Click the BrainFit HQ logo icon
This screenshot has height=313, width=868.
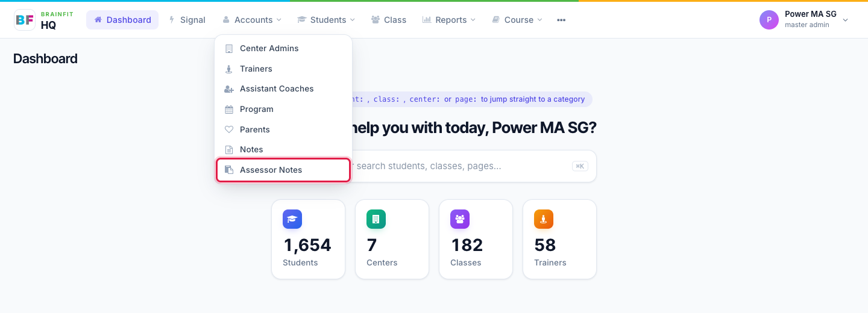pyautogui.click(x=25, y=20)
